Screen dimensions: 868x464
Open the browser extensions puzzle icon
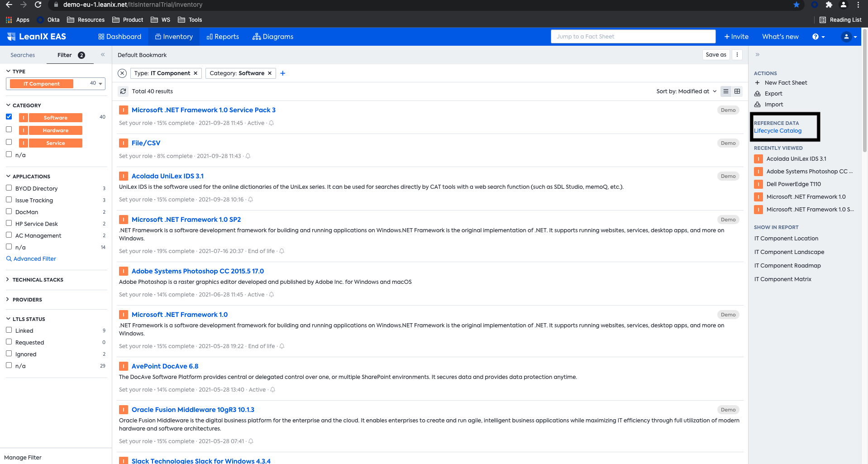[x=829, y=5]
